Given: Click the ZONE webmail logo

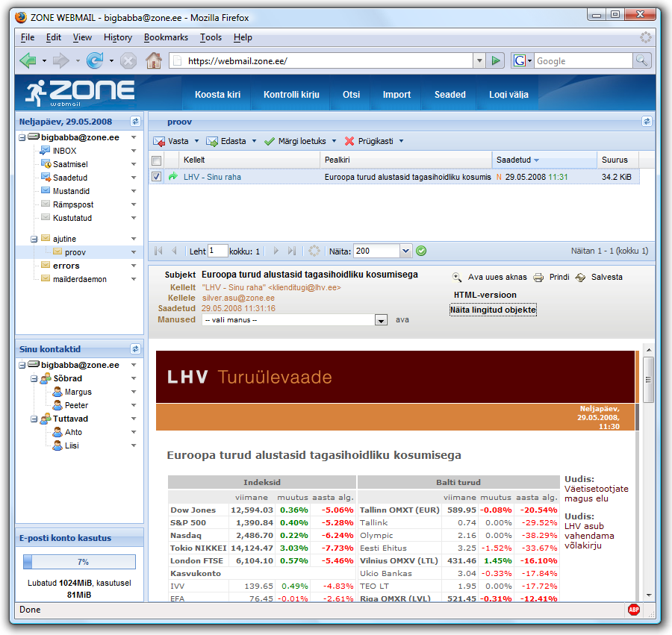Looking at the screenshot, I should coord(80,93).
